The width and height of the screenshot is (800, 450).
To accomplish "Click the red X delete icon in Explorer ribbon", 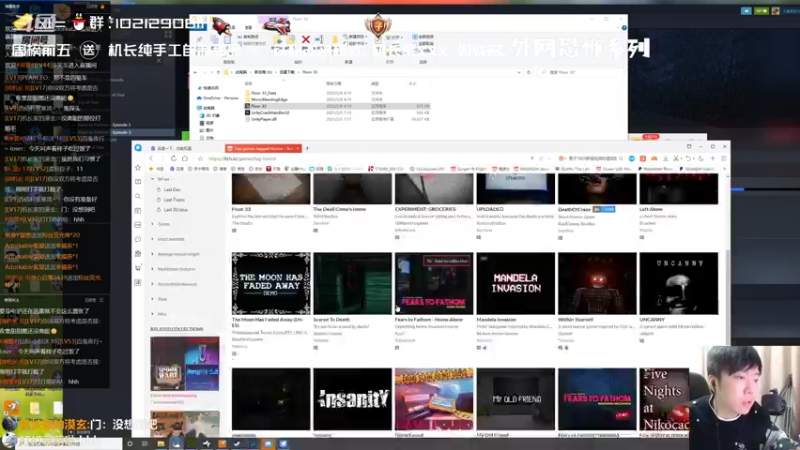I will tap(306, 40).
